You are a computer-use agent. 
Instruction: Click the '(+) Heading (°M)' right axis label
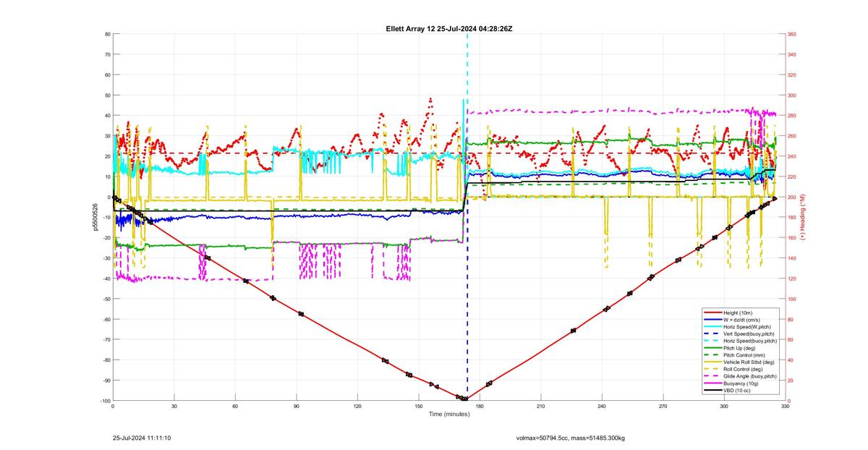(803, 217)
